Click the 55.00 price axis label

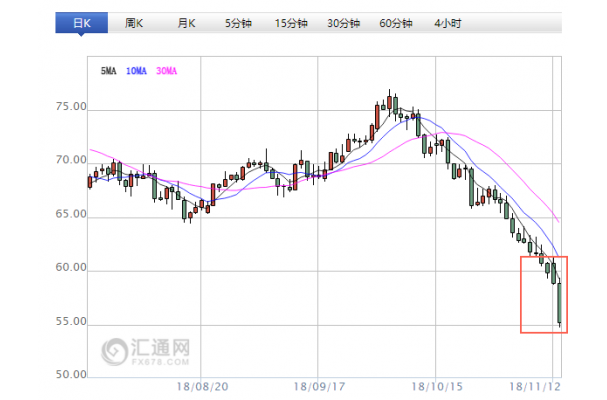coord(73,323)
